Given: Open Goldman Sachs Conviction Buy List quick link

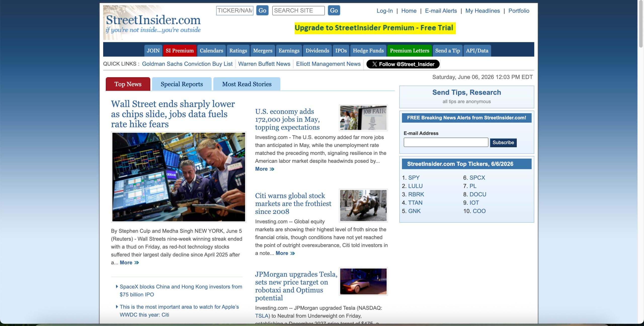Looking at the screenshot, I should click(x=187, y=64).
